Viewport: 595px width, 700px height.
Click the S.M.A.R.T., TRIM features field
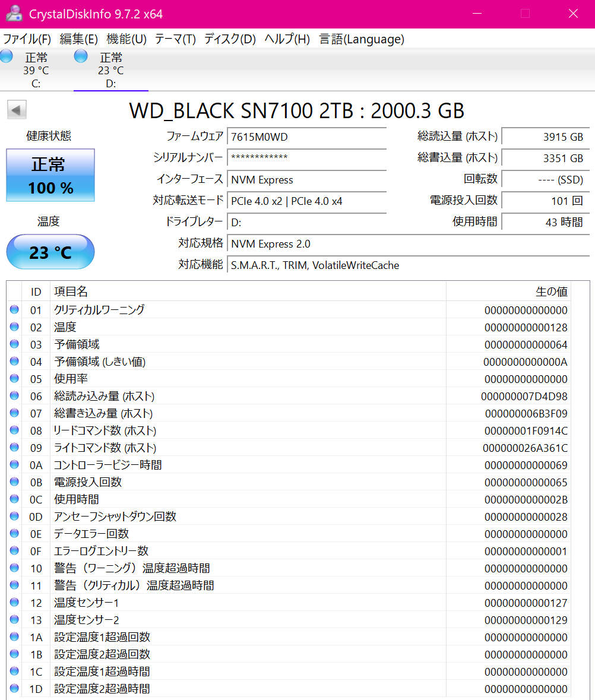click(x=409, y=265)
